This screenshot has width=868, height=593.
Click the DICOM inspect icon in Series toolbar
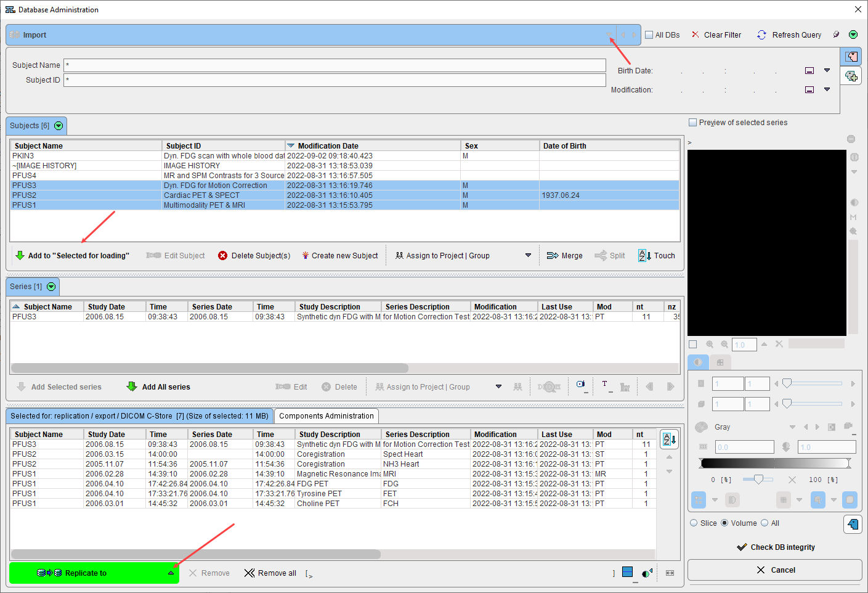[x=549, y=387]
